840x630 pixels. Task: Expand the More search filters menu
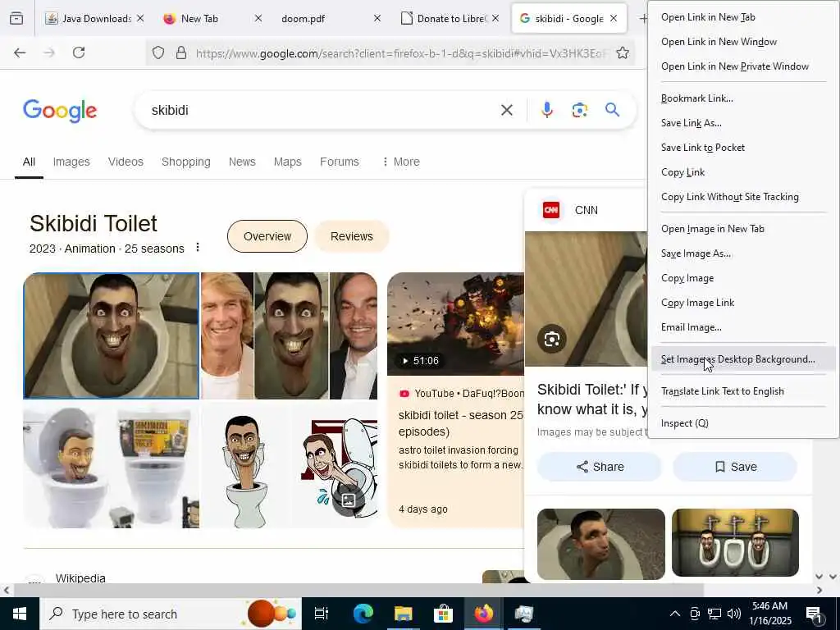point(400,162)
